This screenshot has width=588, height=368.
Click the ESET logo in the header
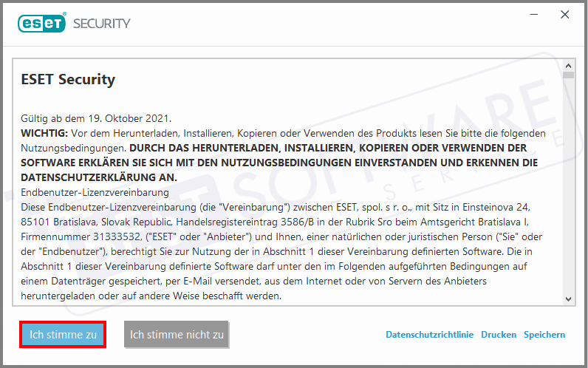[42, 23]
